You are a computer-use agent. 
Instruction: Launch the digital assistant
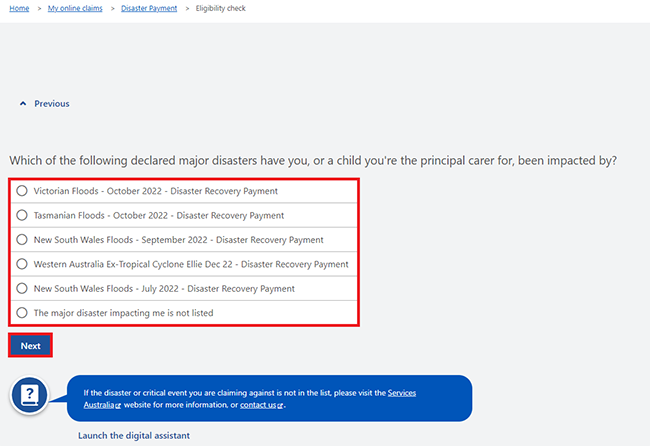pos(134,436)
